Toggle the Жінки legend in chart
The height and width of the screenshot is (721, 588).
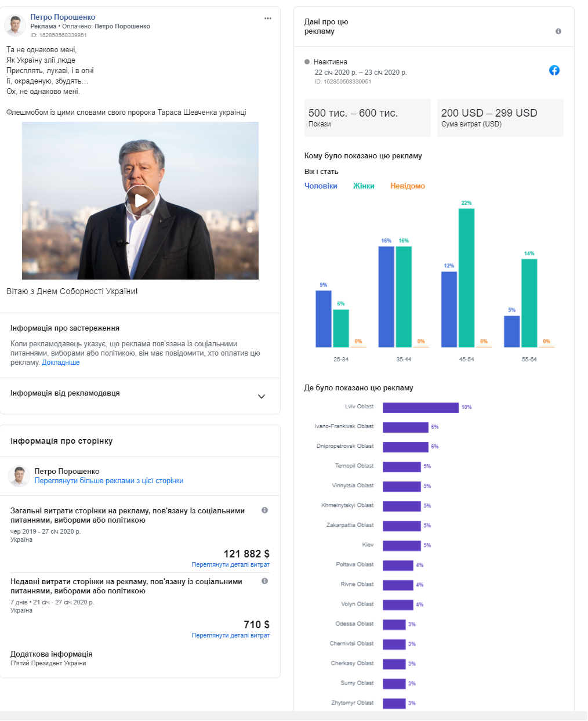click(364, 186)
